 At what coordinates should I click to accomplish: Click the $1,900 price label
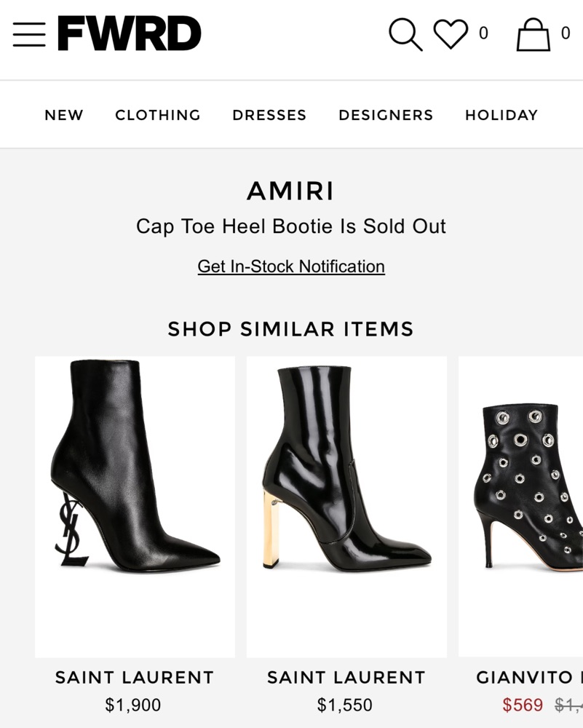(x=133, y=705)
